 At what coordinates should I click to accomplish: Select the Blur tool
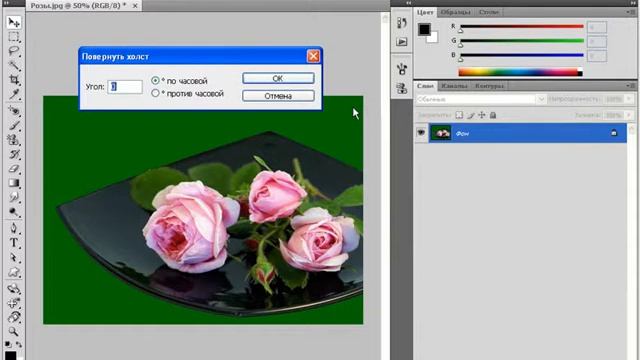coord(13,198)
